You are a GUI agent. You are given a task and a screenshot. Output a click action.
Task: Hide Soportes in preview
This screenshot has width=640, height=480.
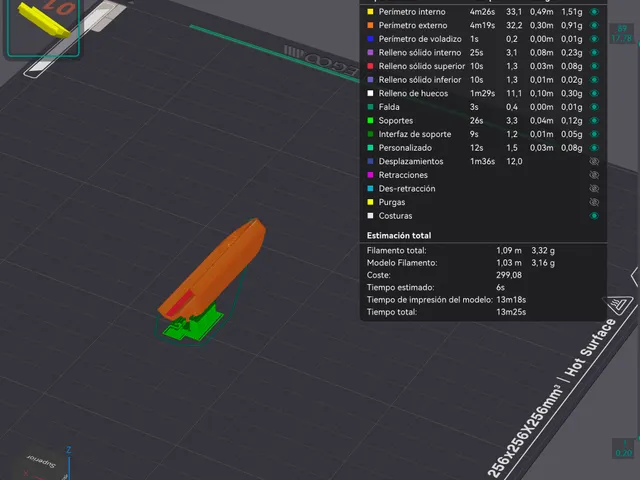[x=594, y=120]
